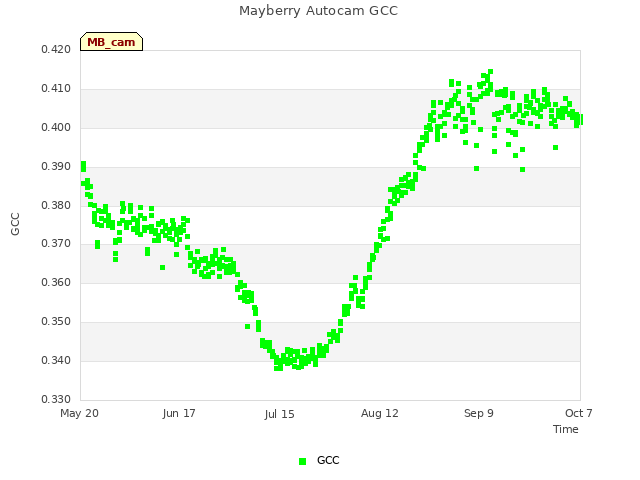Click the y-axis value 0.350

coord(56,322)
